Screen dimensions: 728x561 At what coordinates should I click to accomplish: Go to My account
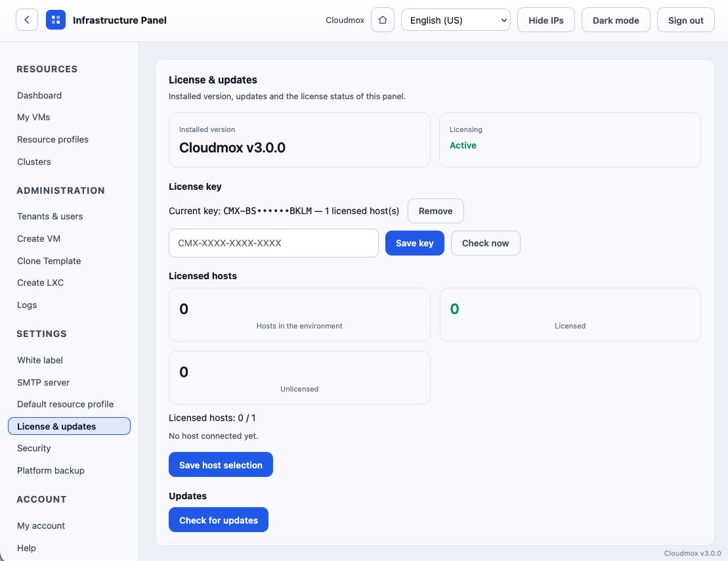[41, 526]
